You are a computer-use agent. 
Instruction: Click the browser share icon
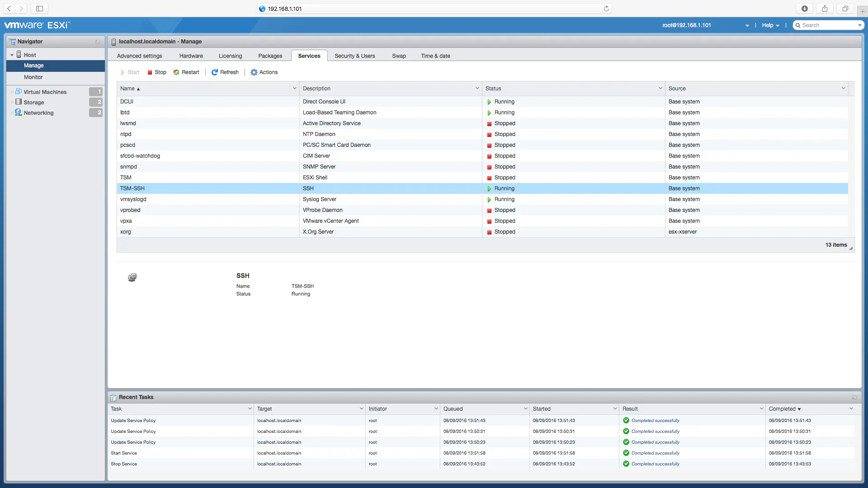tap(825, 9)
